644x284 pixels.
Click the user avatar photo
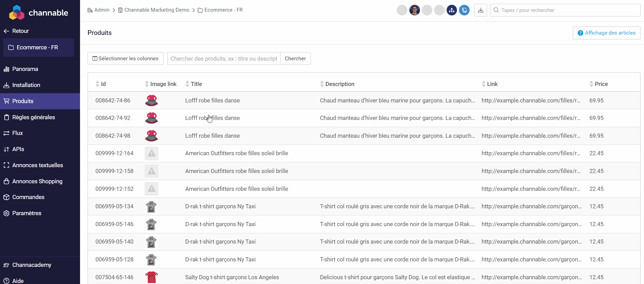[415, 10]
